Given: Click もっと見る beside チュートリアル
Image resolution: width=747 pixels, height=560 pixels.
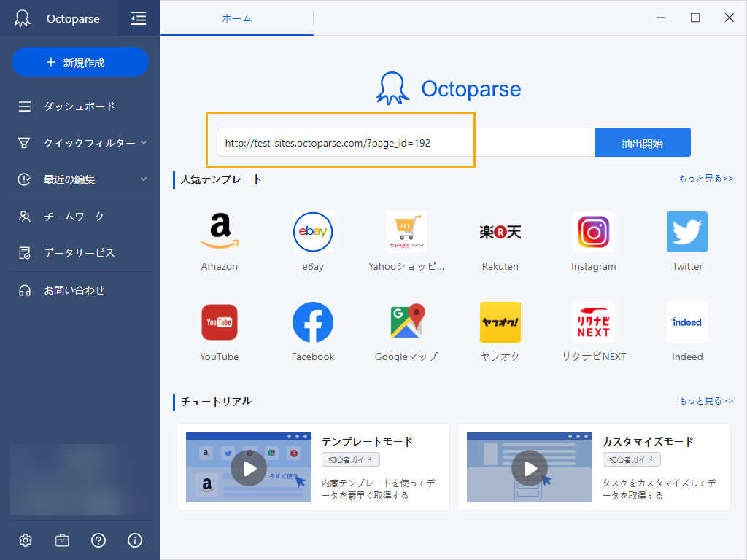Looking at the screenshot, I should point(706,401).
